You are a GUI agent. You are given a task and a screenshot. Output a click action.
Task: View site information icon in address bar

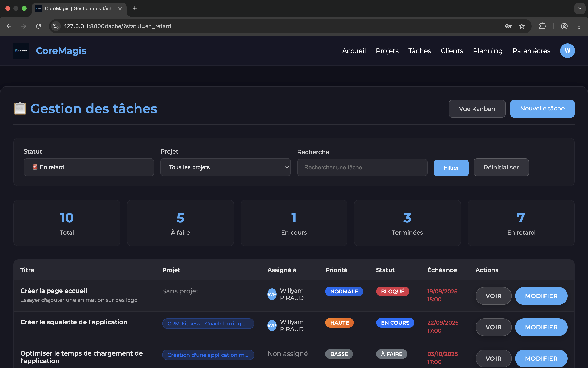56,26
